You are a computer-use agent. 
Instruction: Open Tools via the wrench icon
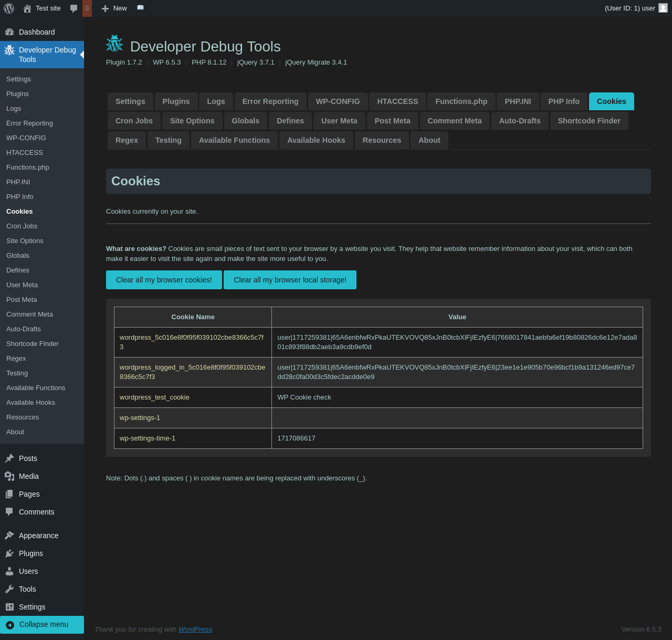(x=9, y=589)
